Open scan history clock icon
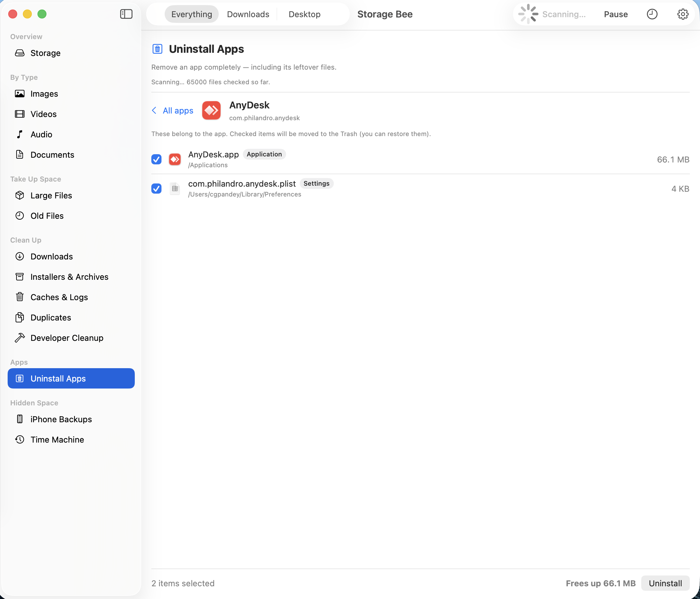Image resolution: width=700 pixels, height=599 pixels. click(652, 14)
